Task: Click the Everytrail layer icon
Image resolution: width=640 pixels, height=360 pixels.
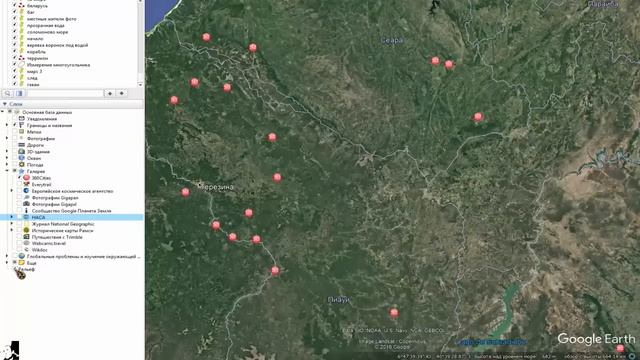Action: tap(27, 184)
